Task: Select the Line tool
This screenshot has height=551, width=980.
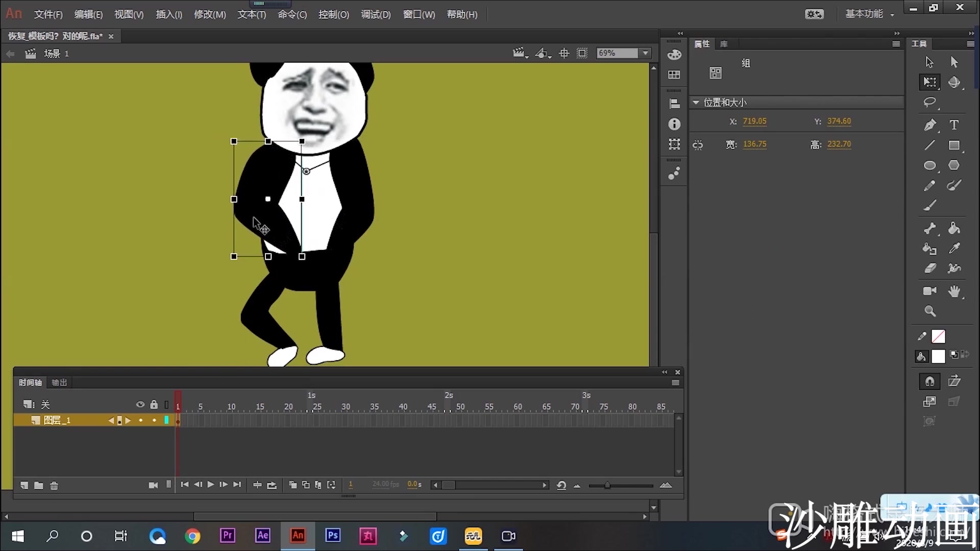Action: point(929,145)
